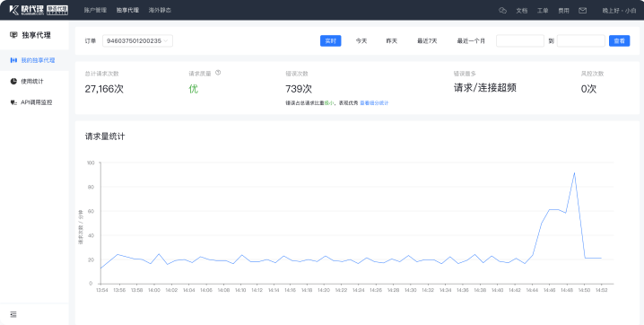This screenshot has height=325, width=644.
Task: Click the 订单 label beside the dropdown
Action: tap(91, 41)
